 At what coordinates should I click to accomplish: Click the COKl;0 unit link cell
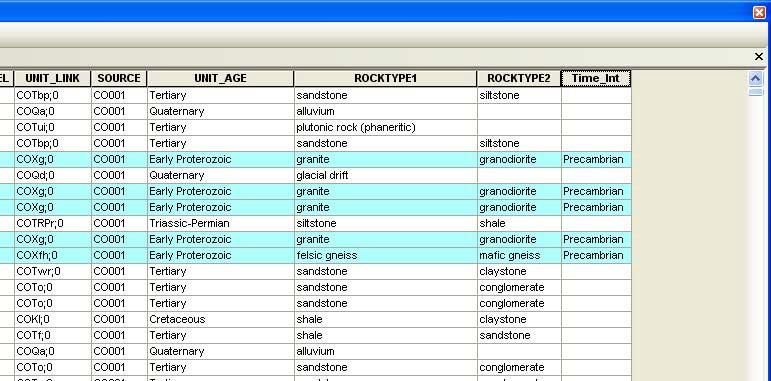click(x=53, y=320)
